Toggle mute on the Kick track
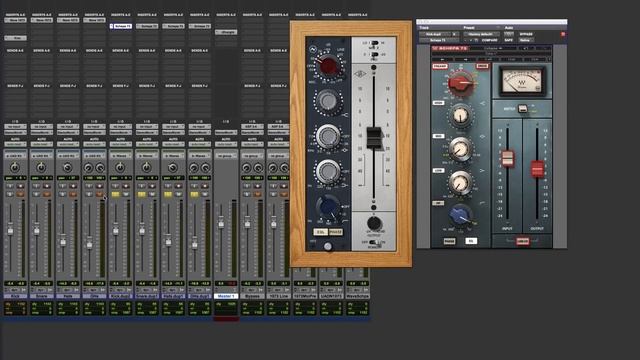 coord(20,194)
